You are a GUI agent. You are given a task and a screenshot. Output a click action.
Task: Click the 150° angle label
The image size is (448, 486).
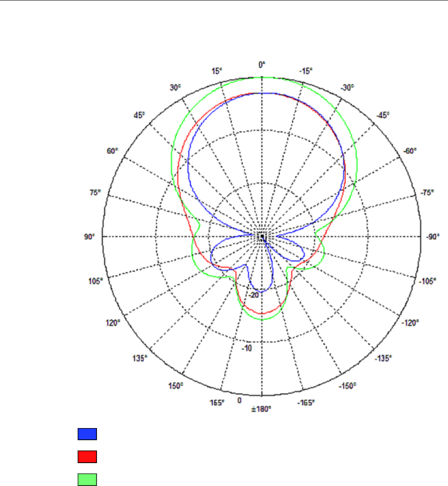coord(176,386)
